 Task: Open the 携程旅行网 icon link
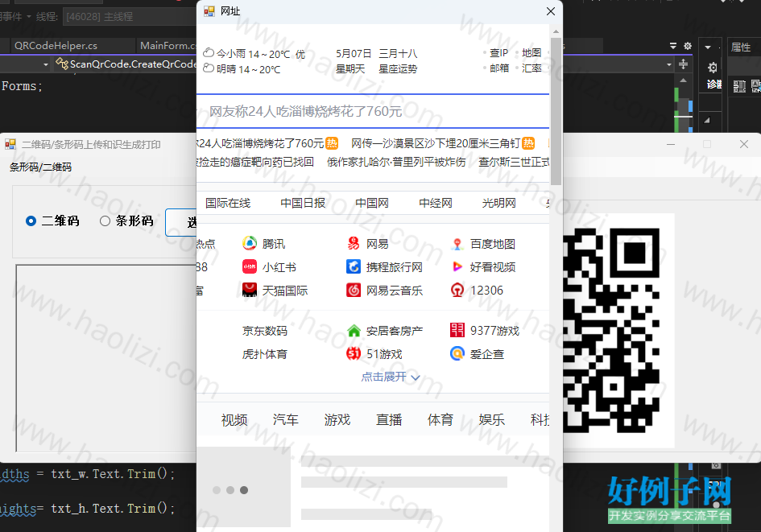coord(354,266)
